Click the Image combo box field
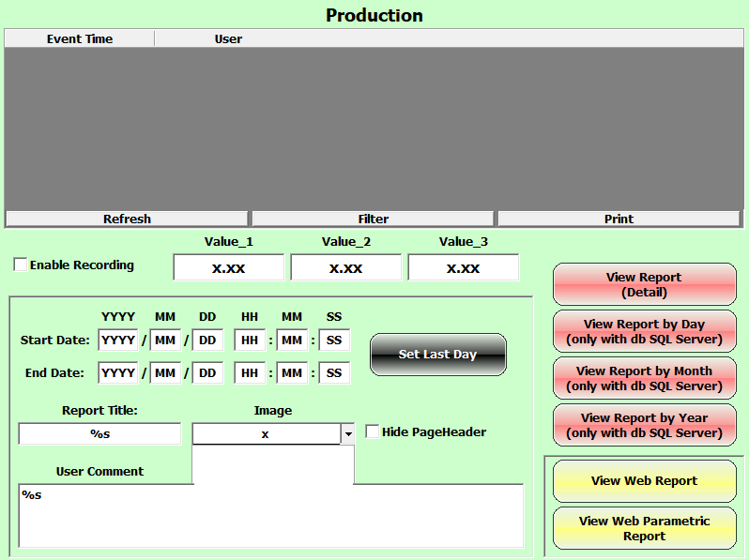This screenshot has height=560, width=749. (266, 434)
